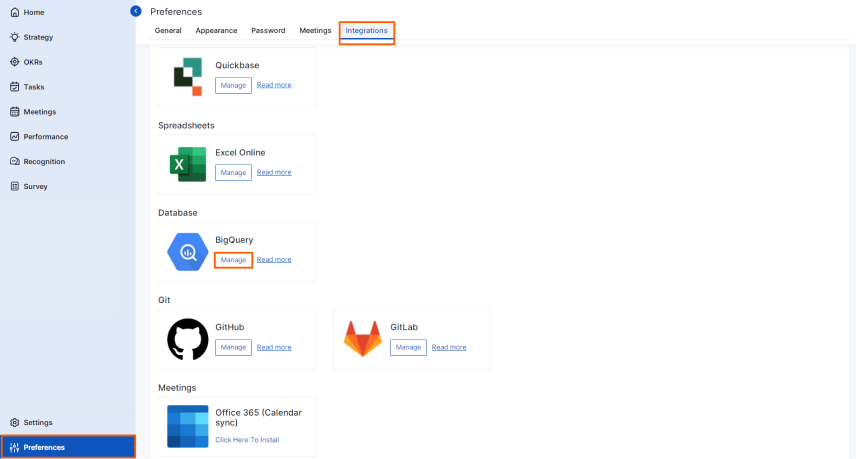Click the Meetings calendar icon in sidebar
The height and width of the screenshot is (459, 856).
pos(15,111)
